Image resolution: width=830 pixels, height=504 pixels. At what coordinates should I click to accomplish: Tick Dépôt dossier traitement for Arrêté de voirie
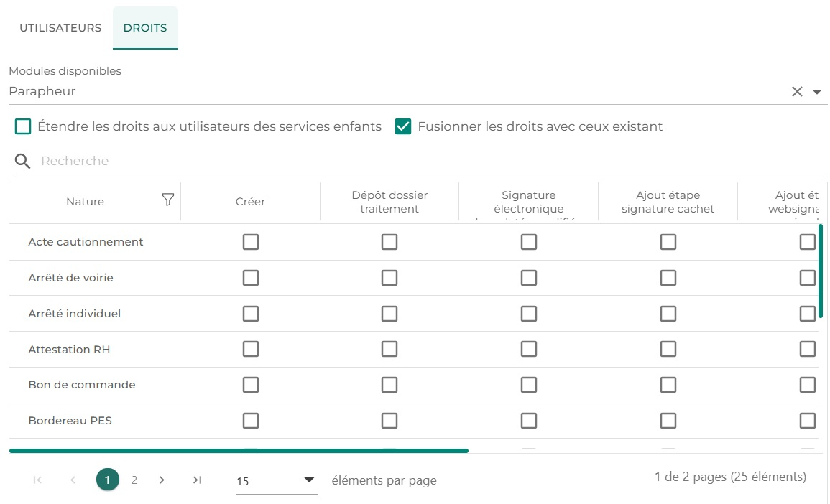point(389,278)
